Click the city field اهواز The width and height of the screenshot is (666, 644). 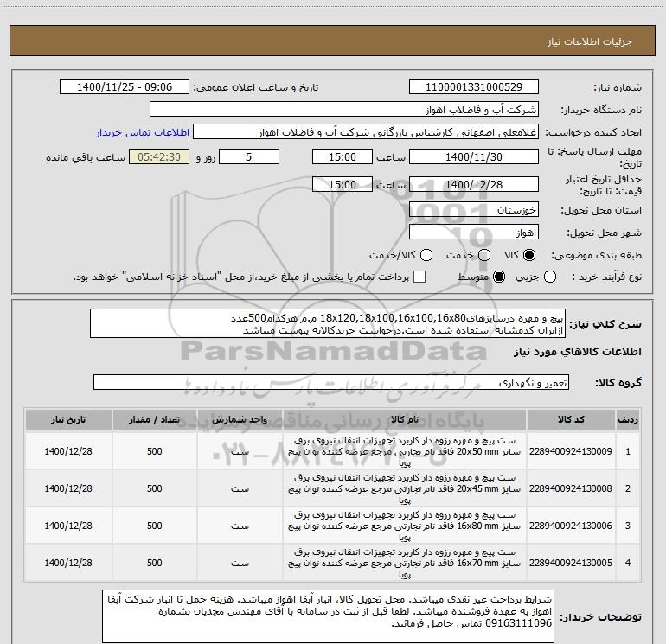pyautogui.click(x=474, y=233)
